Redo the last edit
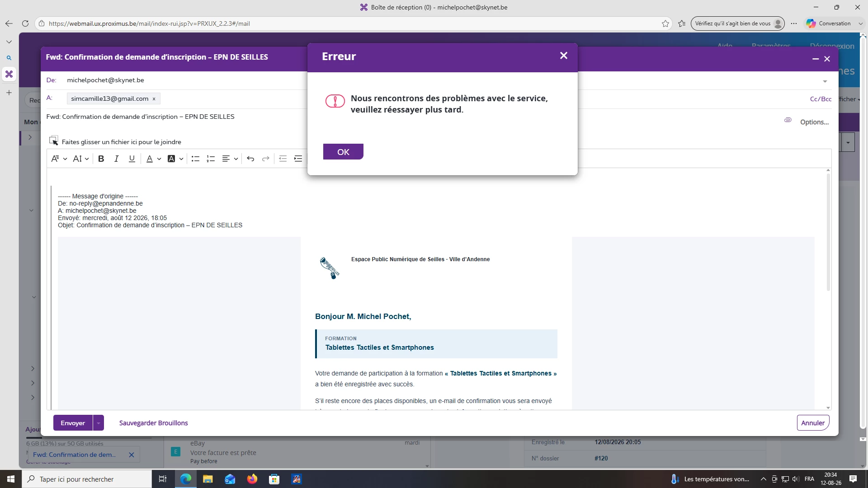The width and height of the screenshot is (868, 488). pyautogui.click(x=266, y=159)
